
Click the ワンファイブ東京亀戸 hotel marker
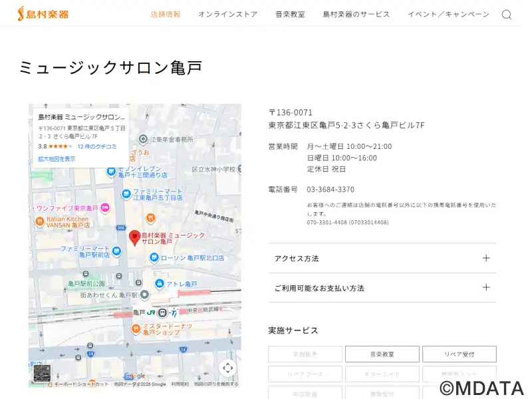pyautogui.click(x=105, y=207)
